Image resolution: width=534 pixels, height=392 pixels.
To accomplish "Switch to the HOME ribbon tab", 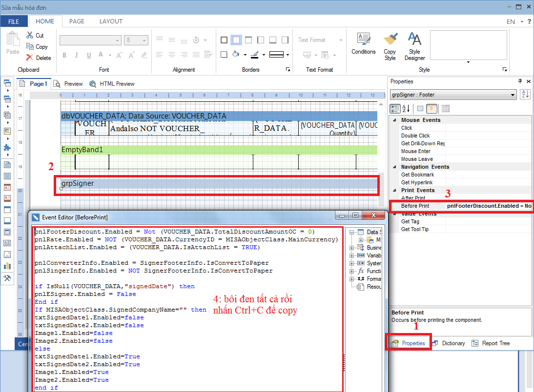I will [45, 21].
